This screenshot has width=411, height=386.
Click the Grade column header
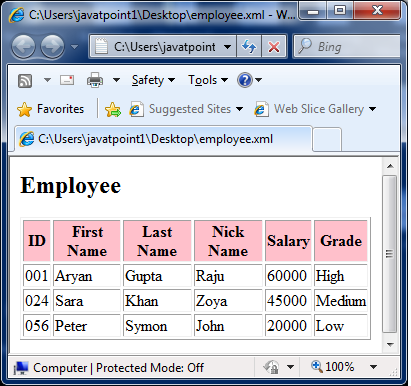(341, 241)
